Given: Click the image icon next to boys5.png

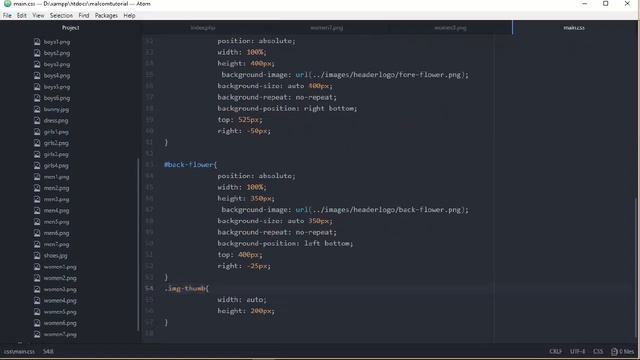Looking at the screenshot, I should (37, 87).
